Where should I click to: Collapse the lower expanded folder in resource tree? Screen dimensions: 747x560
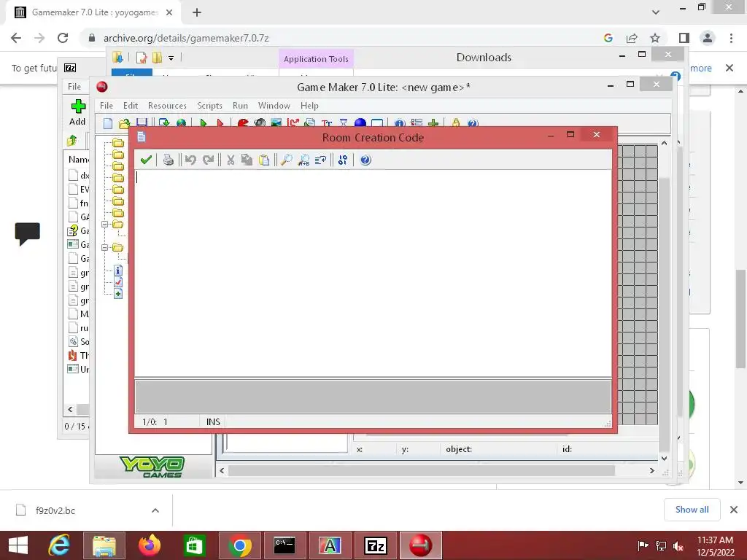[x=105, y=248]
